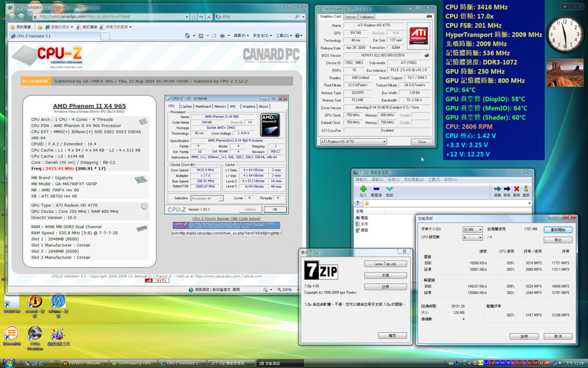Click the Windows Start orb

click(8, 363)
